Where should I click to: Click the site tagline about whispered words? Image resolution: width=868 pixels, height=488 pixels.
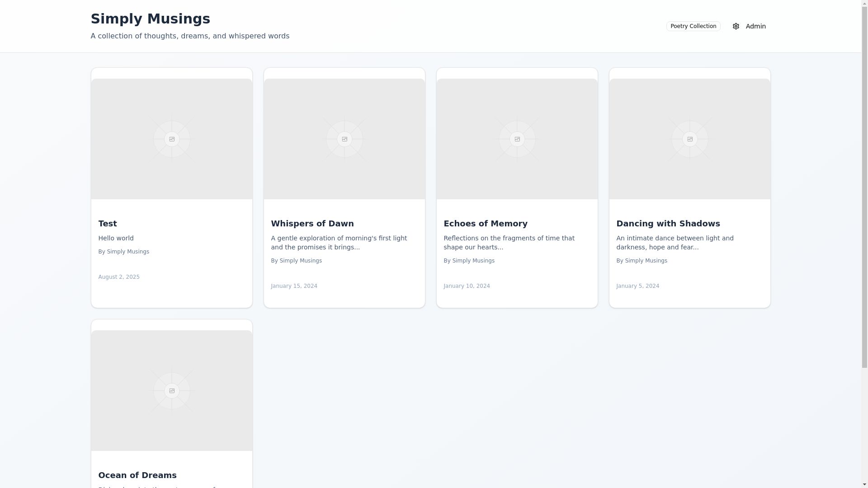point(190,36)
